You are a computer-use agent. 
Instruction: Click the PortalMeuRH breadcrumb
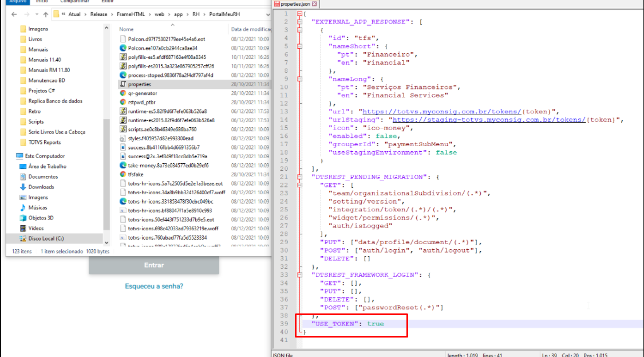(x=224, y=14)
